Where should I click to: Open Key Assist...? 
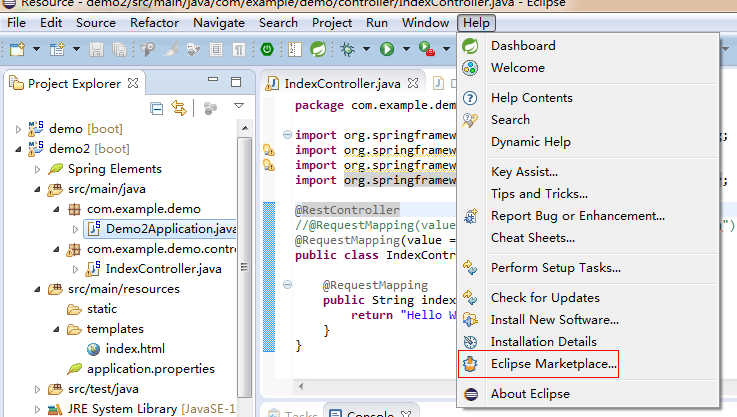click(x=524, y=172)
